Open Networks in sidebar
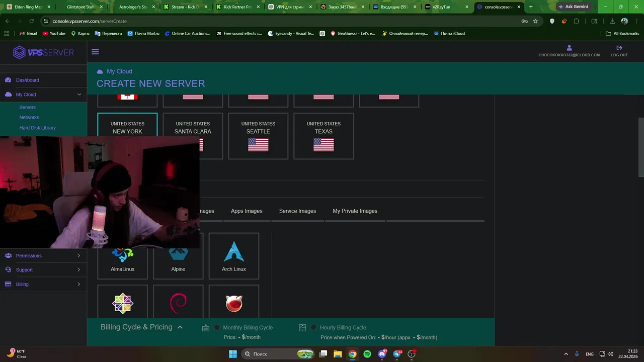Viewport: 644px width, 362px height. 29,117
